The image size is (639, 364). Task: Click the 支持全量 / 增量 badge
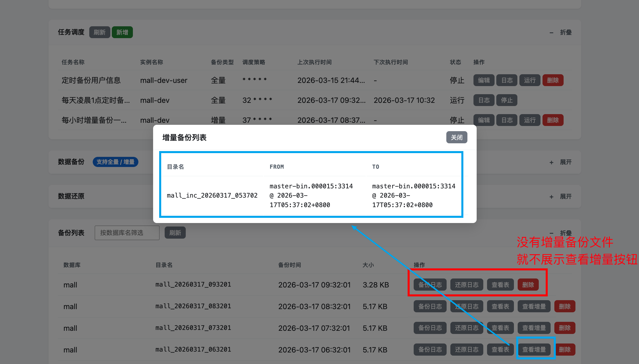[x=115, y=162]
